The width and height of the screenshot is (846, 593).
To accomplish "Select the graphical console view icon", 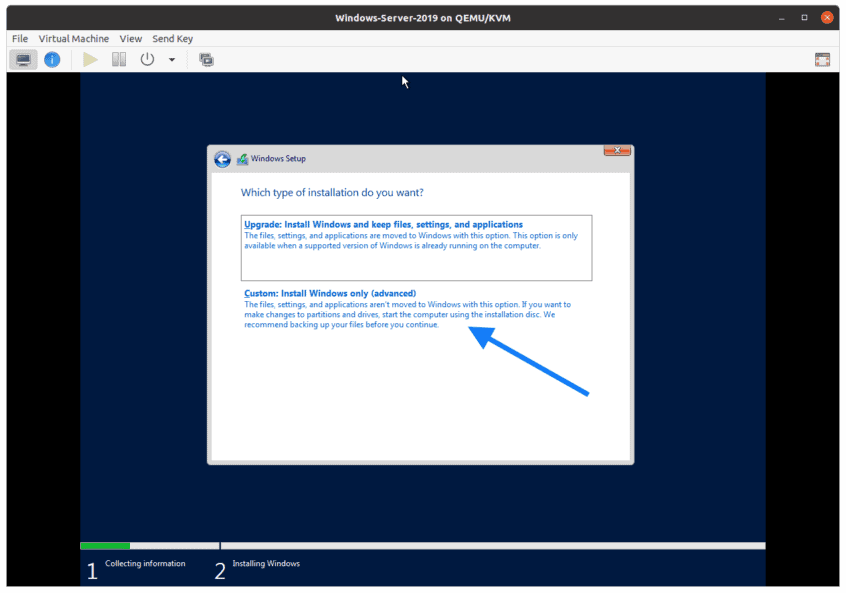I will click(x=22, y=59).
